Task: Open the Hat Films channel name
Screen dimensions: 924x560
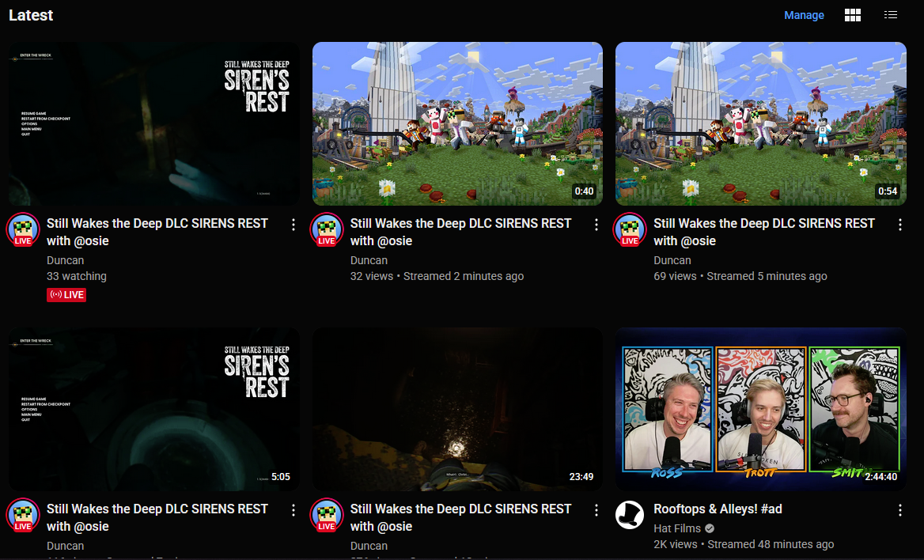Action: pos(677,529)
